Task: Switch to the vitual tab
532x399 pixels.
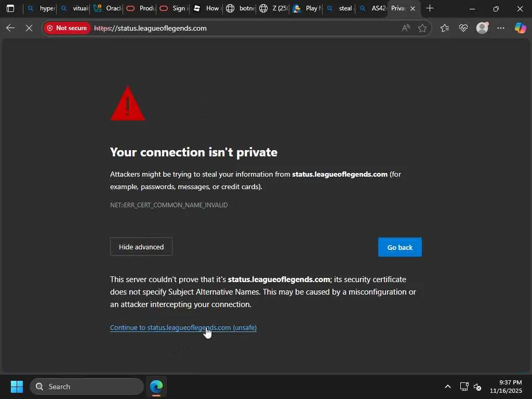Action: click(74, 8)
